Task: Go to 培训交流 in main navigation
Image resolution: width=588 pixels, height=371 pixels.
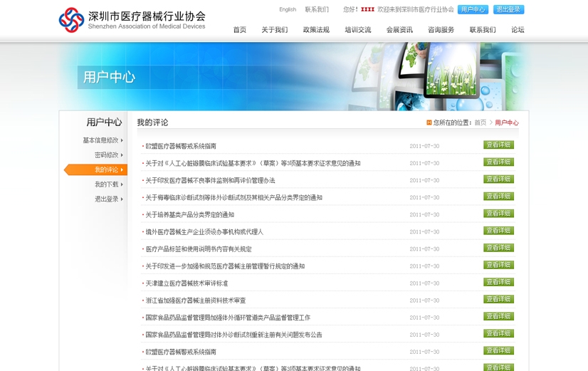Action: tap(357, 30)
